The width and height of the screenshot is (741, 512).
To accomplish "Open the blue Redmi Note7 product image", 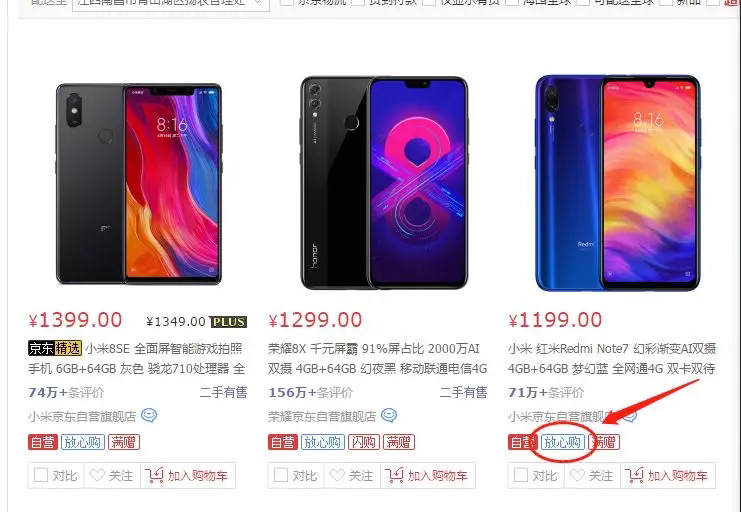I will pyautogui.click(x=617, y=182).
